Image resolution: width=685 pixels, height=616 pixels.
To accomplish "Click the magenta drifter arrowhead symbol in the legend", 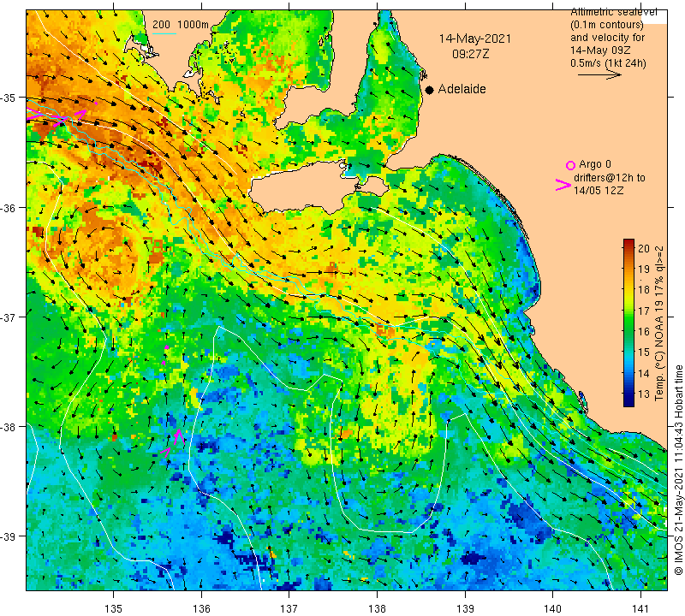I will [x=563, y=185].
